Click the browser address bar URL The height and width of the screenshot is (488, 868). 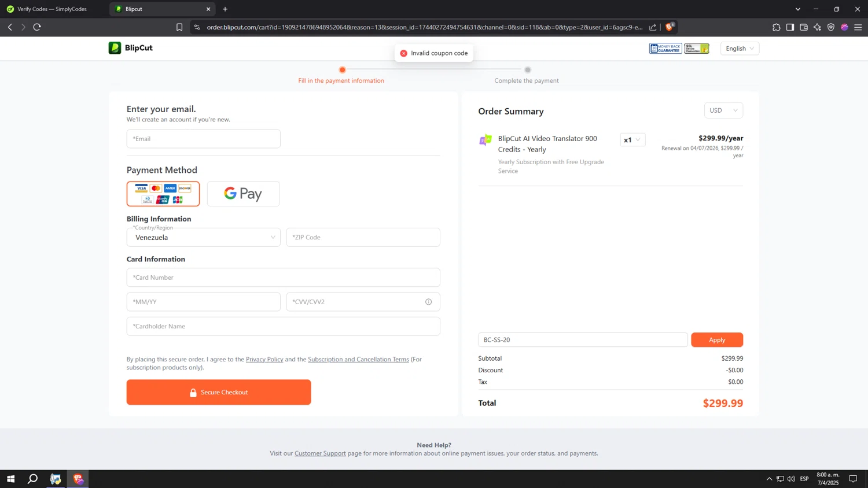[425, 27]
